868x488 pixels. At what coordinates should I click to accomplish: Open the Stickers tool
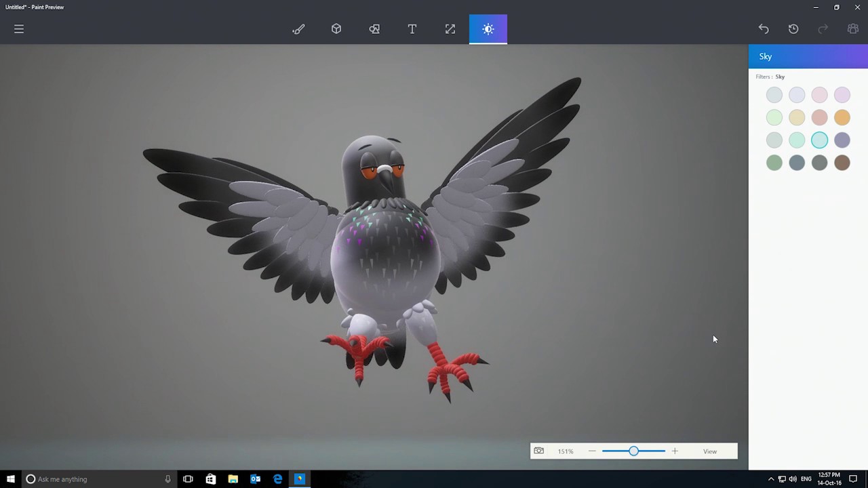(x=374, y=29)
